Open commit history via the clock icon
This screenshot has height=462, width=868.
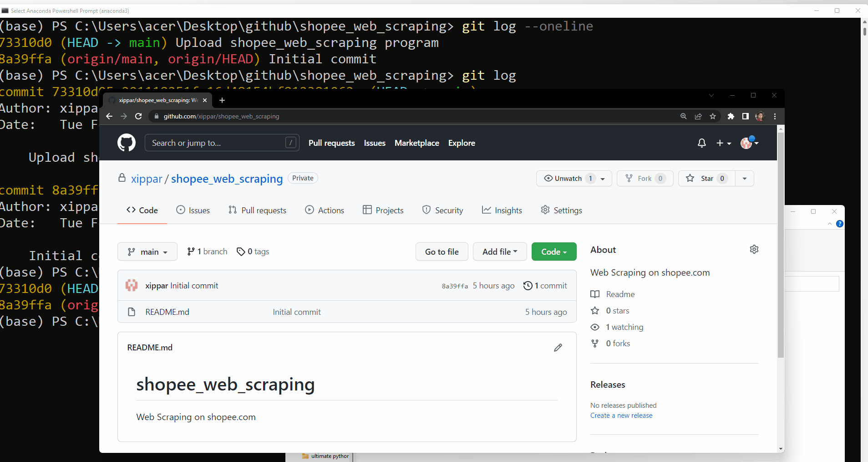(528, 286)
